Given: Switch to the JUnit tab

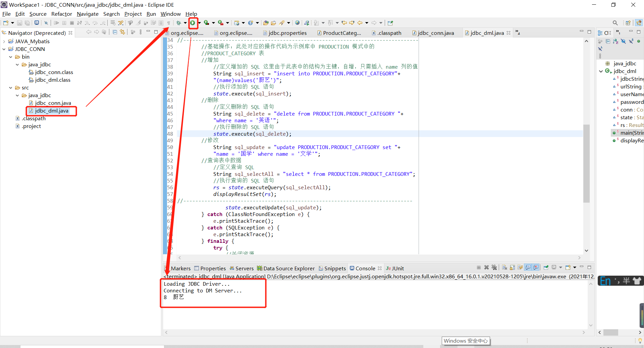Looking at the screenshot, I should [395, 268].
